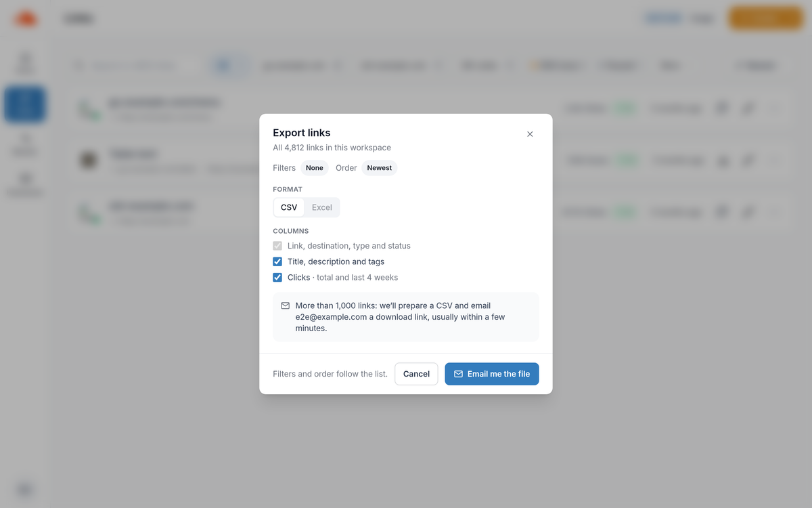Close the Export links dialog

coord(530,134)
